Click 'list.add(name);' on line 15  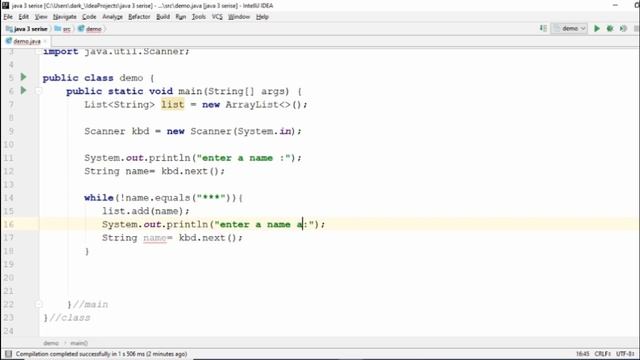[x=146, y=211]
